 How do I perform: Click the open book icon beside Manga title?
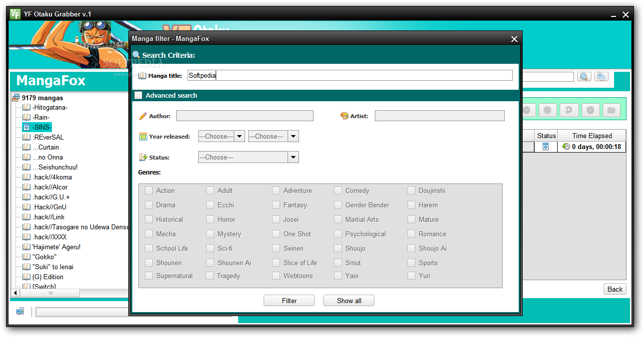[142, 76]
